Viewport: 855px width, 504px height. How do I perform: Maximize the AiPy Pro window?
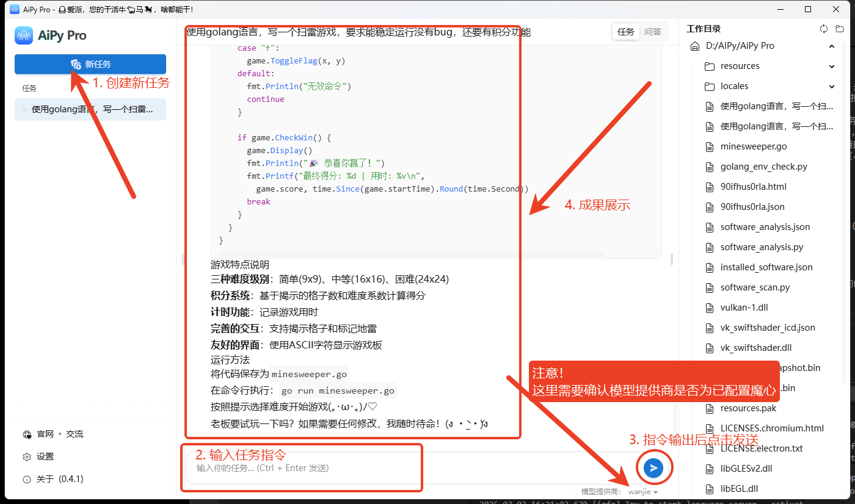(x=808, y=9)
